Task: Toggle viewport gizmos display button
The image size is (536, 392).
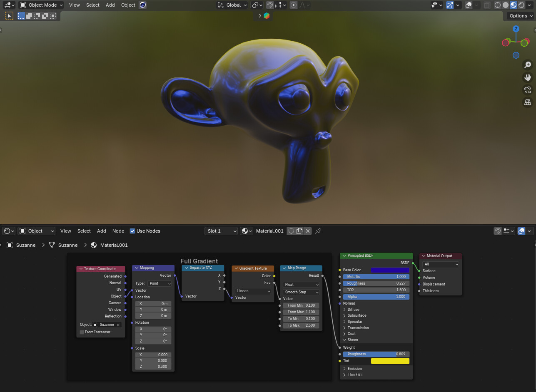Action: [449, 5]
